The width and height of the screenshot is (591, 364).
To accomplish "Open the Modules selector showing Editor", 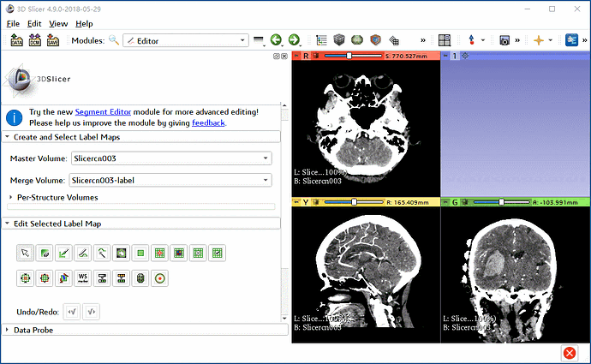I will (x=186, y=40).
